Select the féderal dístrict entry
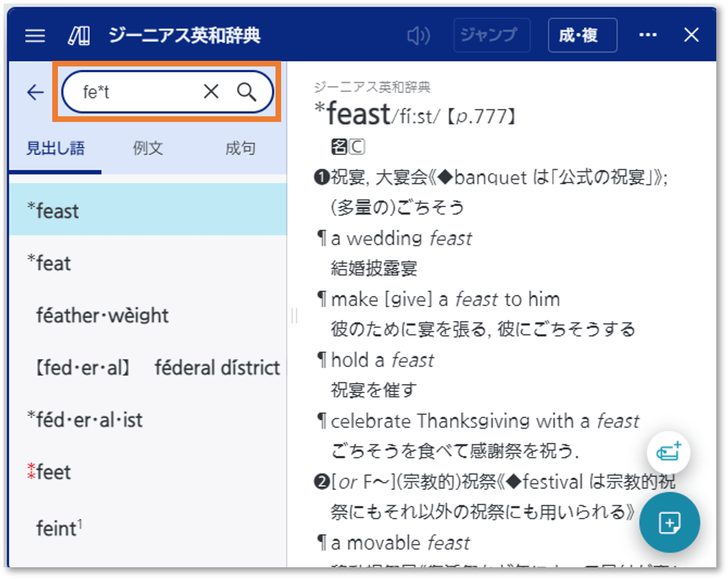 [x=148, y=367]
